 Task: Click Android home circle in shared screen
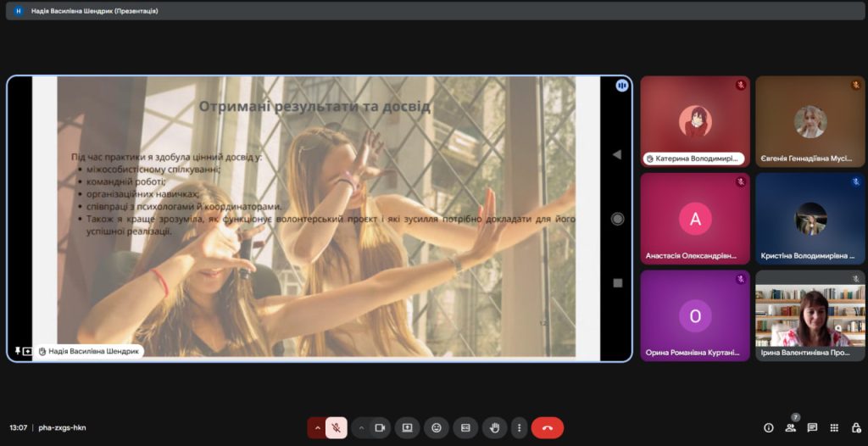[x=617, y=219]
